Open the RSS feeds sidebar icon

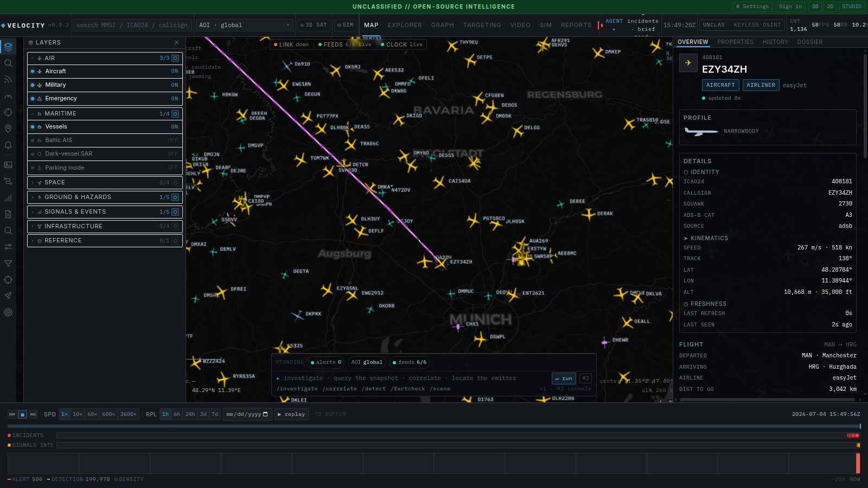coord(8,80)
